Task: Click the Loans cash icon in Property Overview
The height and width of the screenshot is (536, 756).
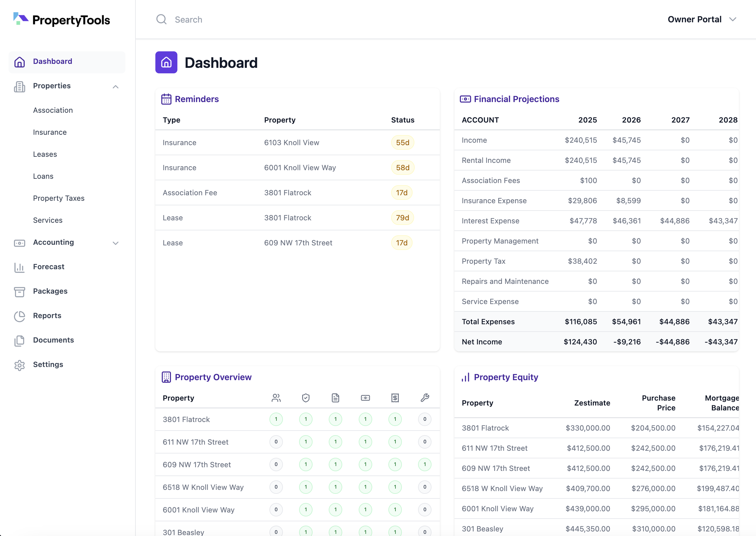Action: tap(365, 398)
